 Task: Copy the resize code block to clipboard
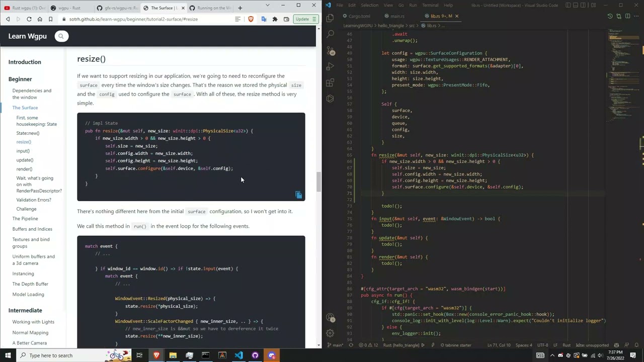298,195
